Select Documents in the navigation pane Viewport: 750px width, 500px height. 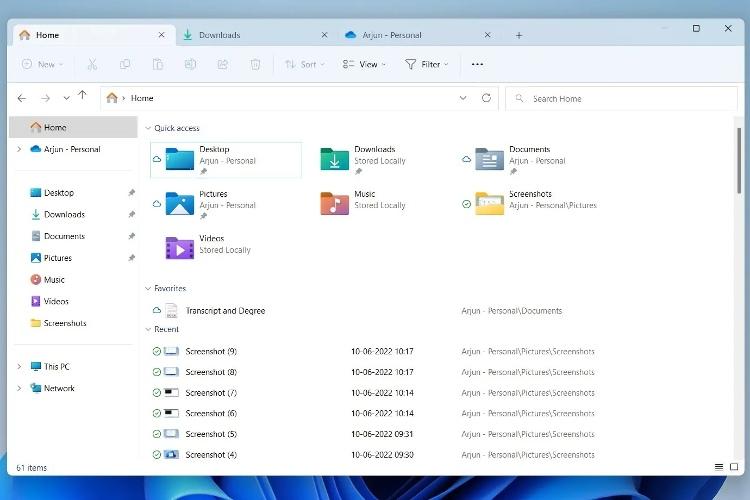pyautogui.click(x=74, y=236)
